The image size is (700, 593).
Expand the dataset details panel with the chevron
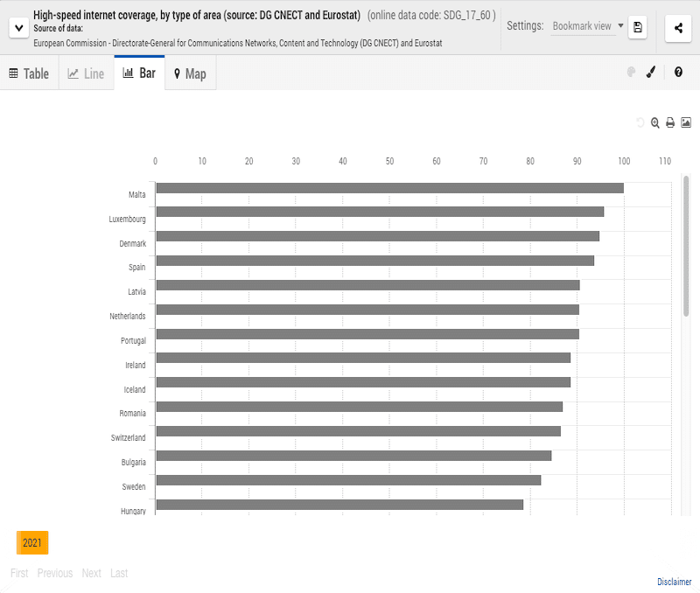[18, 27]
